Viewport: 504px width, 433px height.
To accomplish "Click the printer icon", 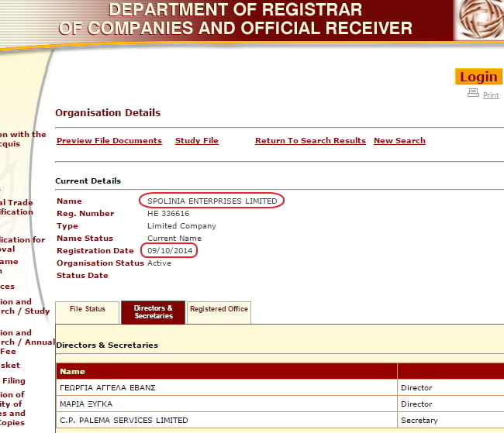I will 473,93.
